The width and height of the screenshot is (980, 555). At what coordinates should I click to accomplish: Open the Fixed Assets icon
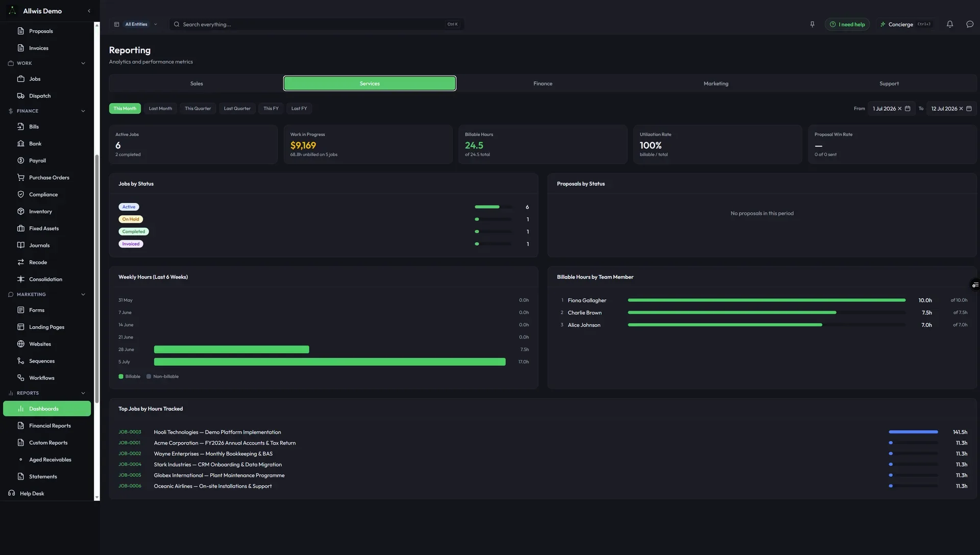click(21, 228)
